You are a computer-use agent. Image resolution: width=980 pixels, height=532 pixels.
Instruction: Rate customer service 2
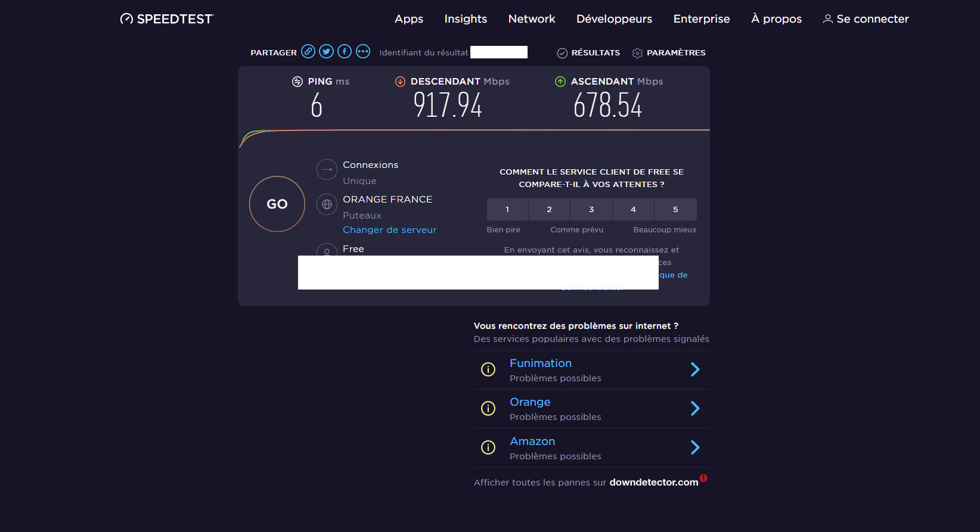[549, 210]
